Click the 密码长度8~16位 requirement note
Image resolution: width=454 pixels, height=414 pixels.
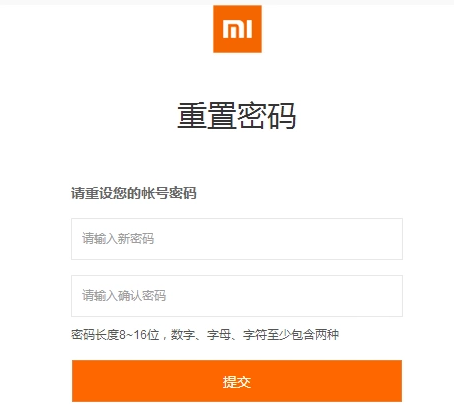(115, 335)
